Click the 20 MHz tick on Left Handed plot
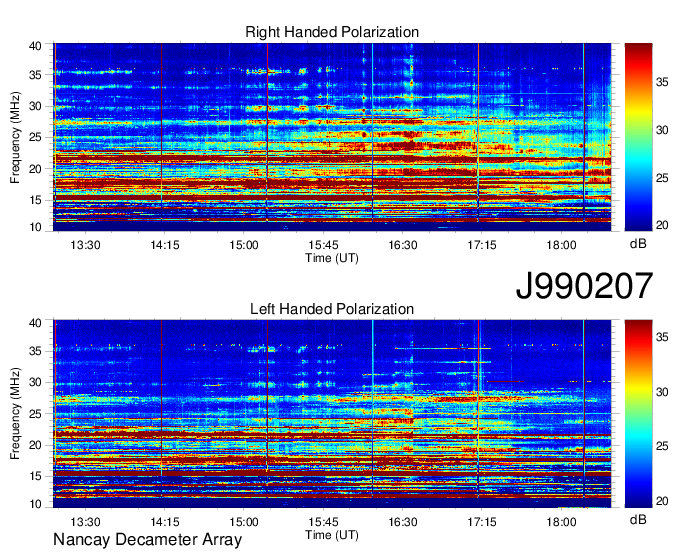Image resolution: width=680 pixels, height=552 pixels. point(35,445)
